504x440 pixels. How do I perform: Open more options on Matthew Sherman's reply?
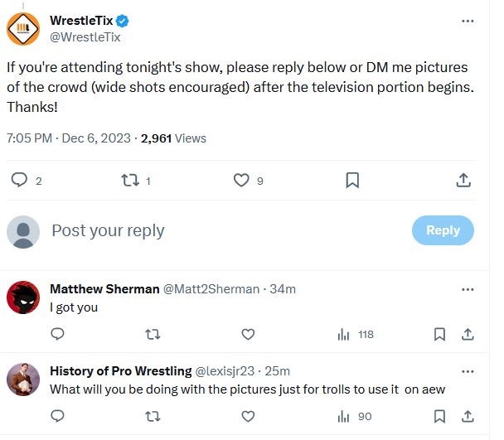coord(468,289)
